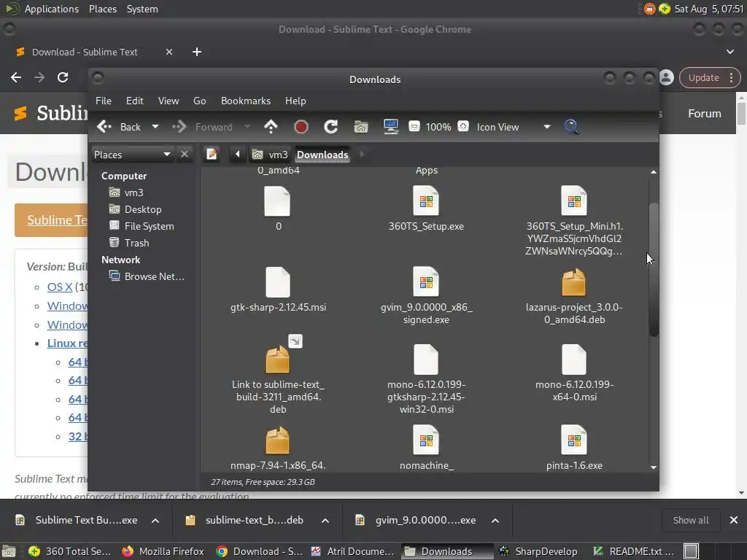Toggle the location text entry icon
The width and height of the screenshot is (747, 560).
pos(212,155)
